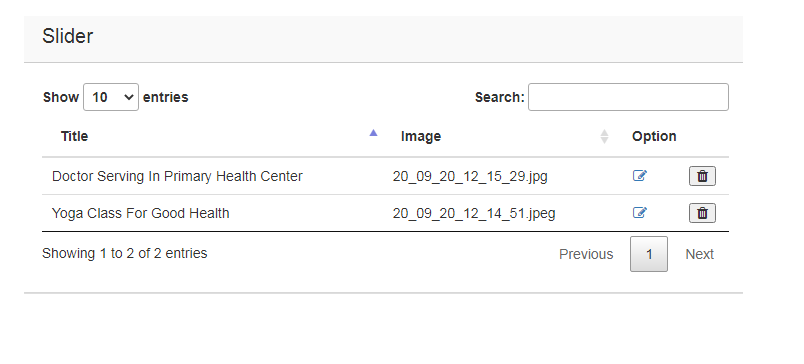Click the Showing 1 to 2 entries info text
Viewport: 804px width, 364px height.
pyautogui.click(x=125, y=253)
